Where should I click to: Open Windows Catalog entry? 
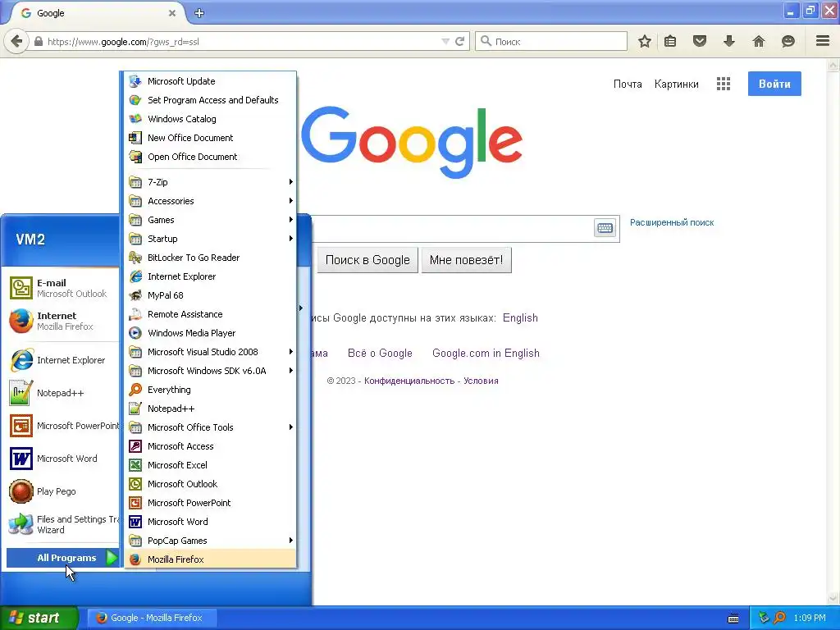(x=211, y=119)
